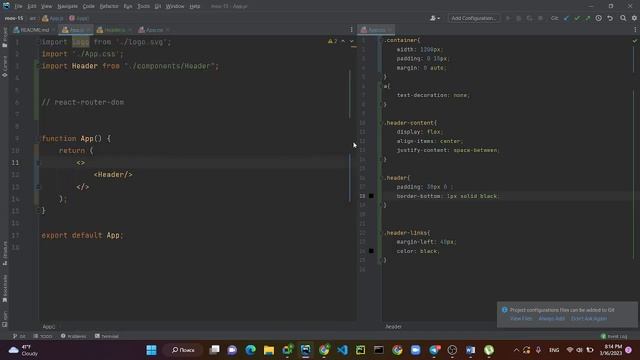The width and height of the screenshot is (640, 360).
Task: Click the warnings indicator in App.js editor
Action: point(333,41)
